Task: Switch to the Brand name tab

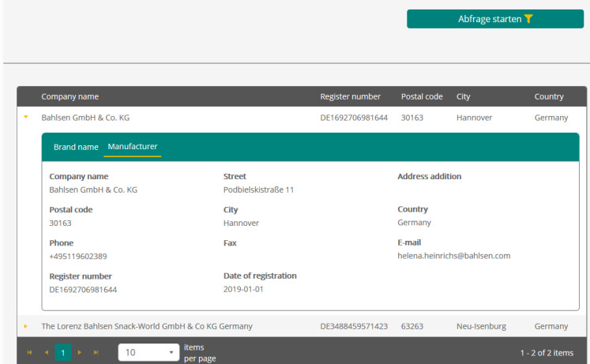Action: tap(76, 147)
